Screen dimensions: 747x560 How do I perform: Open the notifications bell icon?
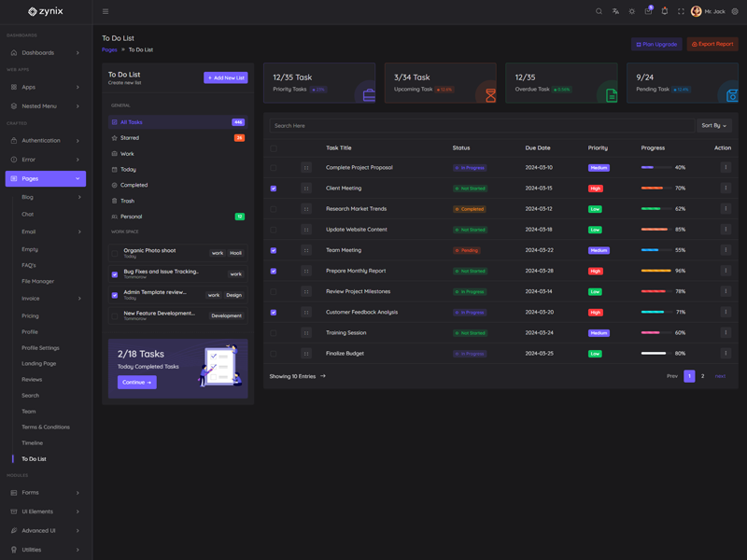tap(665, 11)
